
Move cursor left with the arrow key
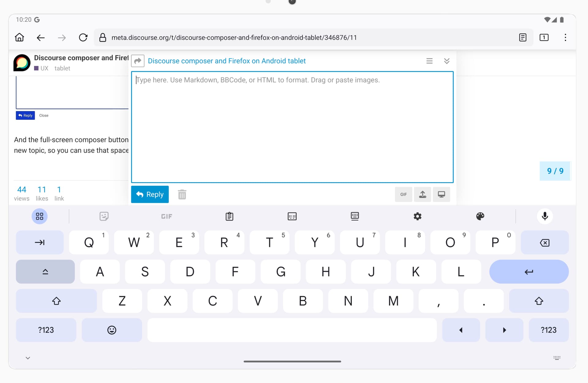461,330
